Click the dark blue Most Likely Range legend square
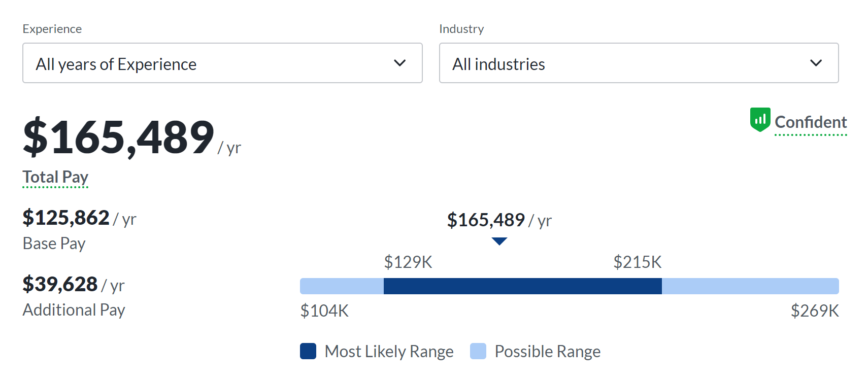Screen dimensions: 868x379 (308, 351)
